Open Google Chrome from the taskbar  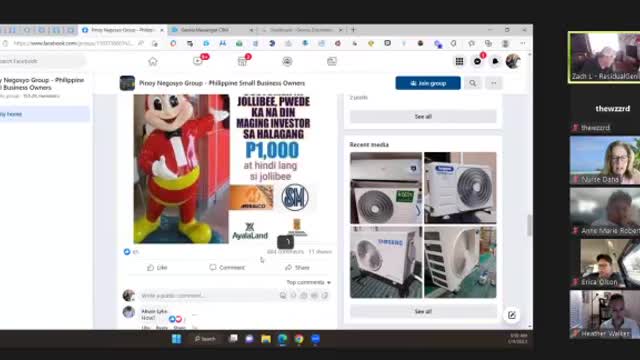click(299, 339)
